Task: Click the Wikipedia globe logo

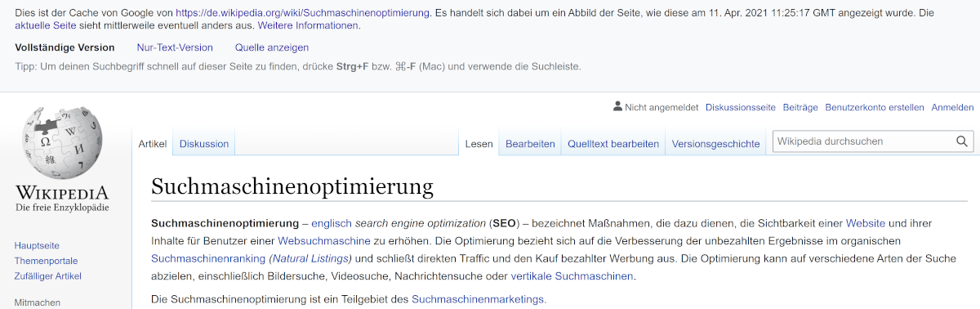Action: [62, 144]
